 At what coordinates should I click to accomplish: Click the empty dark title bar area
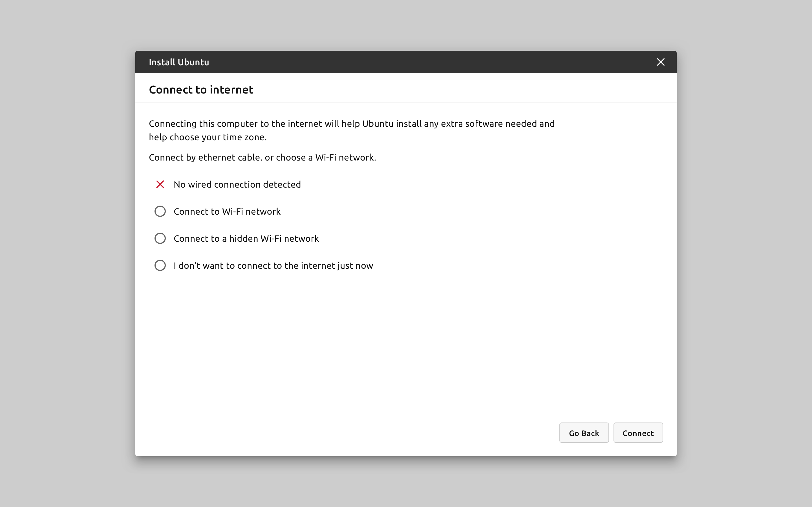point(403,62)
